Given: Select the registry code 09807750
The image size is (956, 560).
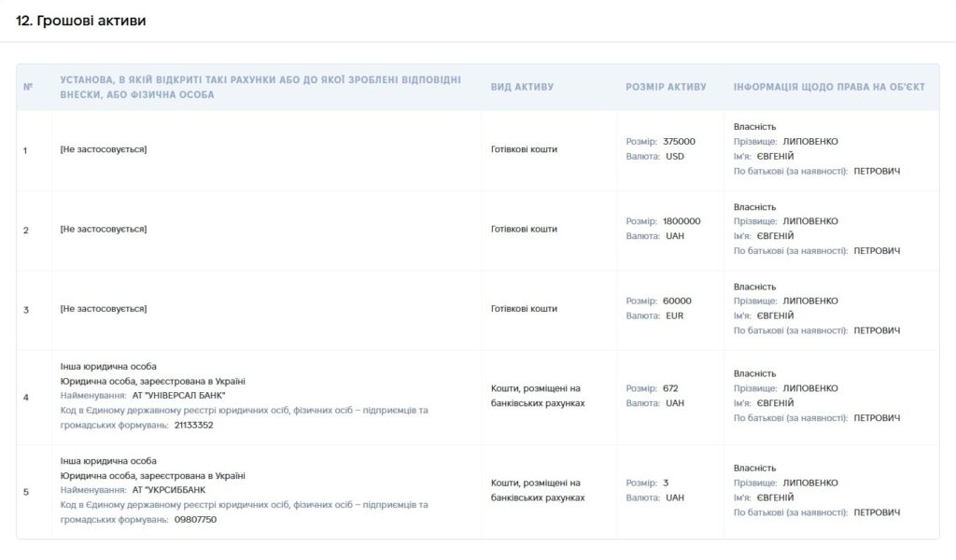Looking at the screenshot, I should tap(195, 520).
